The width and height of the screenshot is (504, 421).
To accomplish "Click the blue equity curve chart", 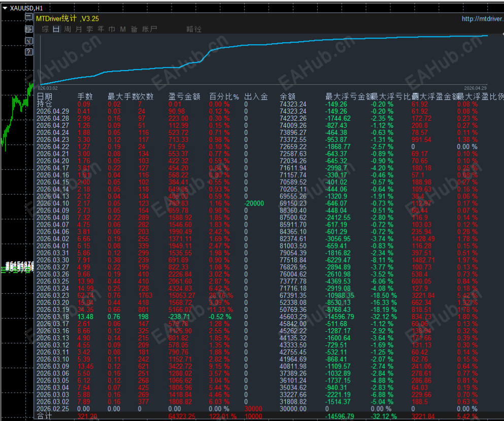I will [x=263, y=60].
